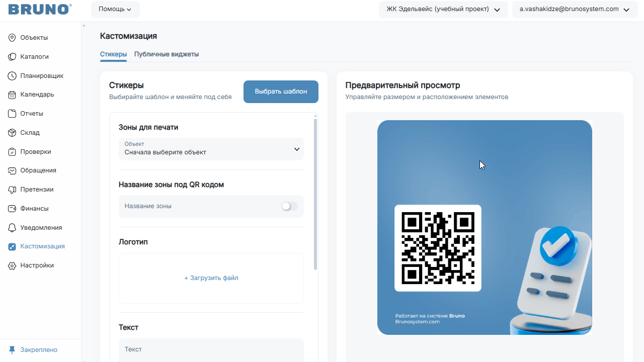Image resolution: width=644 pixels, height=362 pixels.
Task: Expand the Объект selection dropdown
Action: coord(211,149)
